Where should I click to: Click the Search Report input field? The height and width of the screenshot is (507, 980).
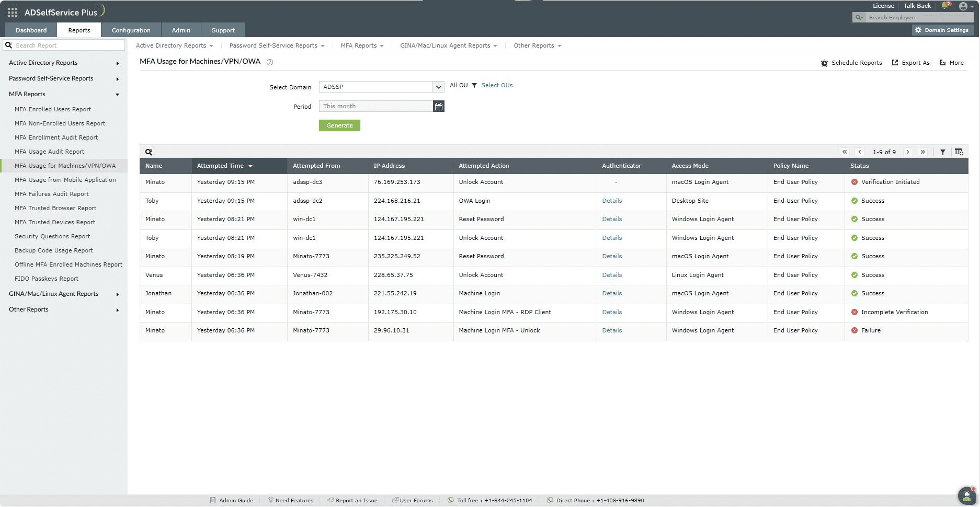pyautogui.click(x=68, y=45)
